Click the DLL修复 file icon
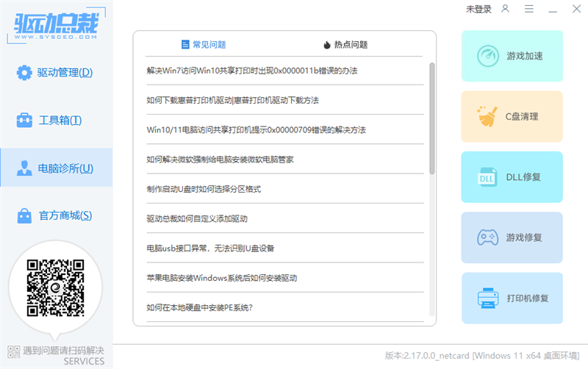 pos(487,177)
